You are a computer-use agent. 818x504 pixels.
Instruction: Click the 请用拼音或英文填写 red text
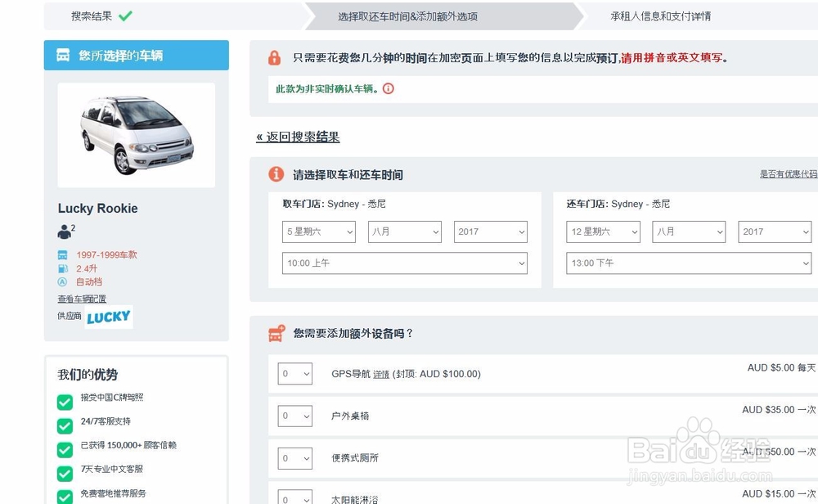(x=672, y=58)
